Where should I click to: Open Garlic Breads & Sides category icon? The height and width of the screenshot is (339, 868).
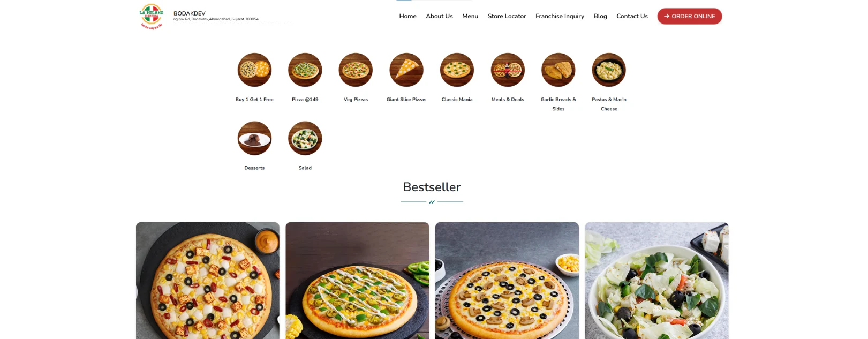tap(558, 70)
